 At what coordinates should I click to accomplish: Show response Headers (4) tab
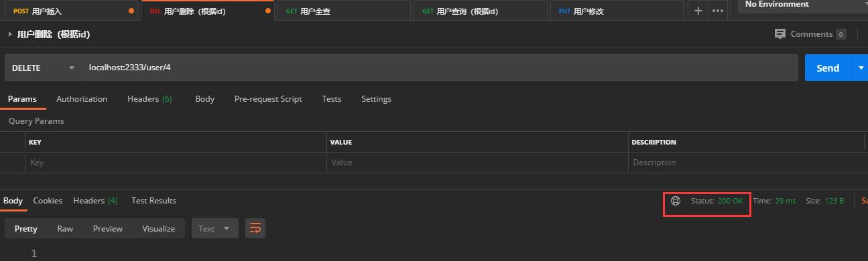pyautogui.click(x=95, y=201)
